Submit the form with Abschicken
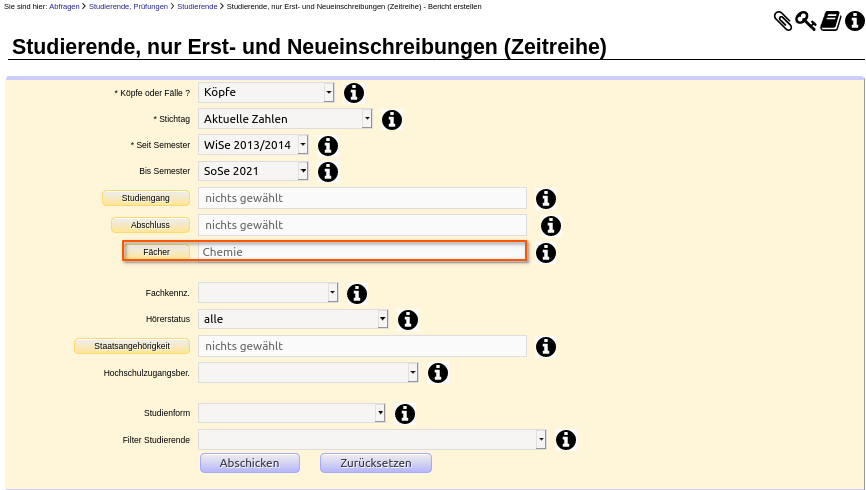This screenshot has width=866, height=490. (250, 463)
